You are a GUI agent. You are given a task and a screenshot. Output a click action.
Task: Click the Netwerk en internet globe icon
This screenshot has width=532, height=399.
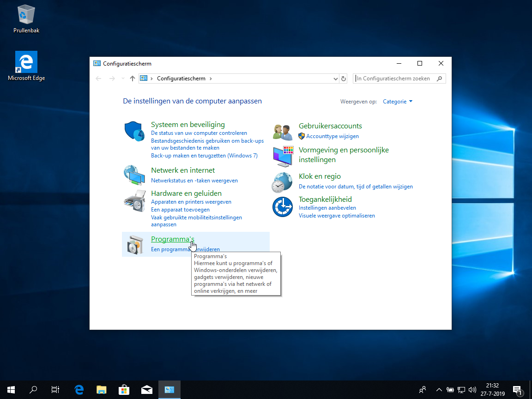click(134, 175)
